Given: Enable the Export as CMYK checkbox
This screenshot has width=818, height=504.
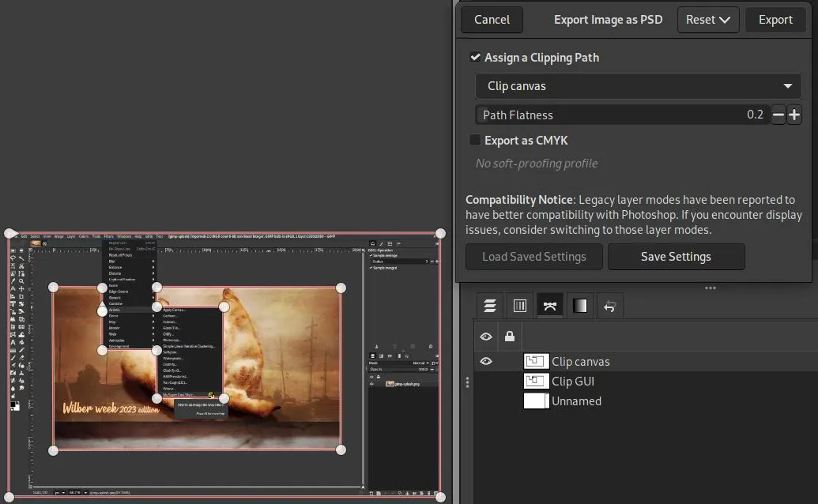Looking at the screenshot, I should 475,140.
